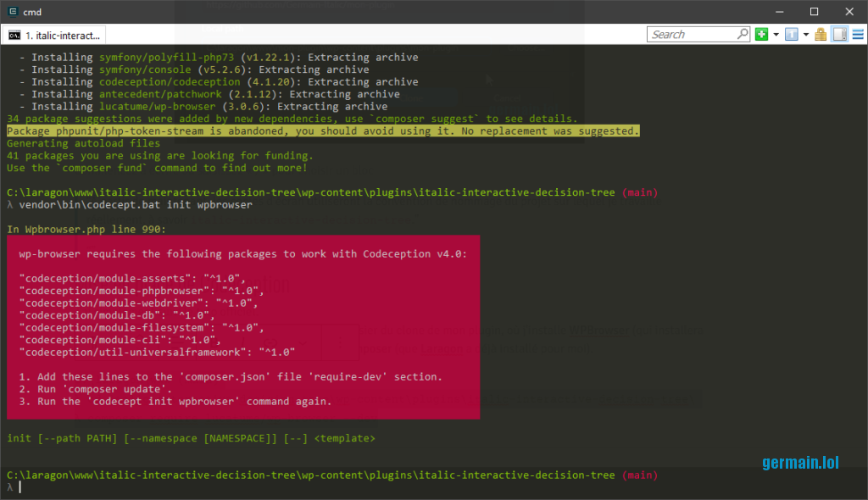This screenshot has height=500, width=868.
Task: Click the magnifier icon in the search box
Action: pos(743,35)
